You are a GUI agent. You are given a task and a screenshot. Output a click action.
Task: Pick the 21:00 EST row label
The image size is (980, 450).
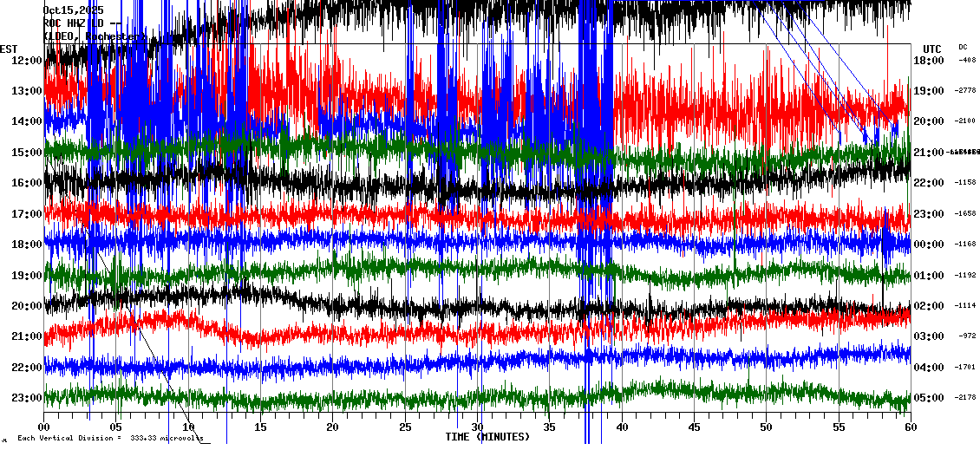[x=28, y=336]
